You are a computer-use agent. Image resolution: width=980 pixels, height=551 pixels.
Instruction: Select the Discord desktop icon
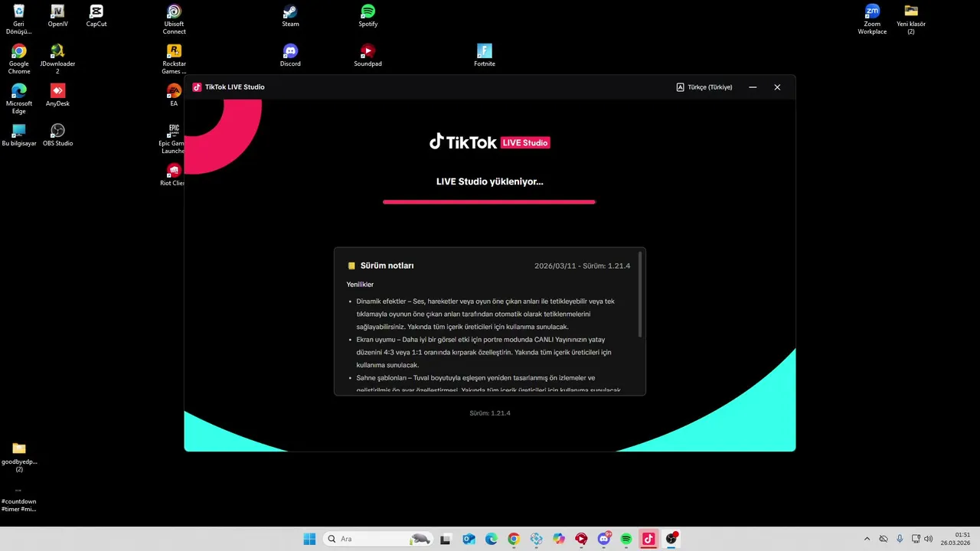[290, 56]
